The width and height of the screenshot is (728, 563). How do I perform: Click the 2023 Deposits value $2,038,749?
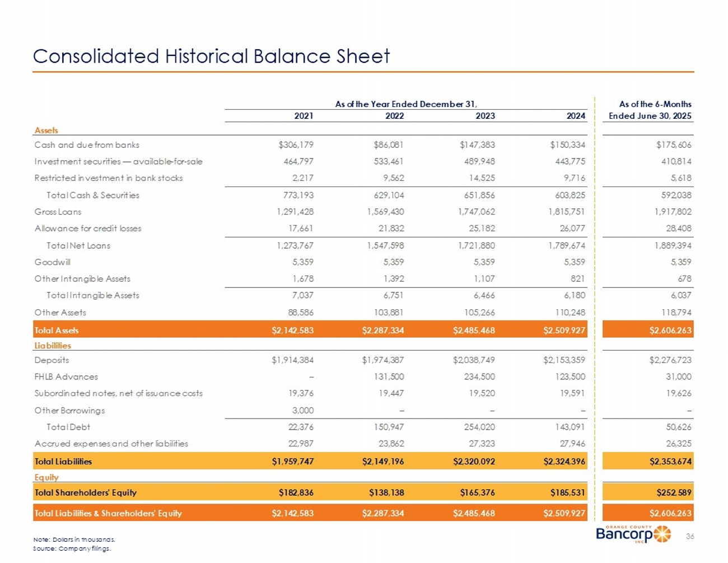[474, 360]
